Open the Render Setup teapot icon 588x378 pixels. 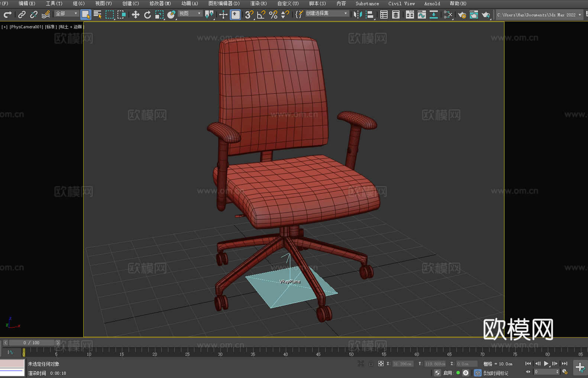tap(462, 14)
